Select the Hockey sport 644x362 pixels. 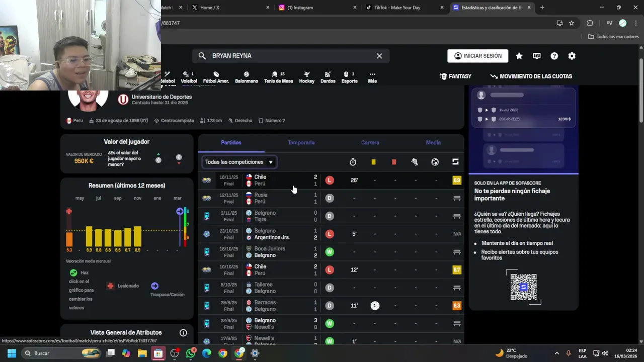[x=306, y=77]
